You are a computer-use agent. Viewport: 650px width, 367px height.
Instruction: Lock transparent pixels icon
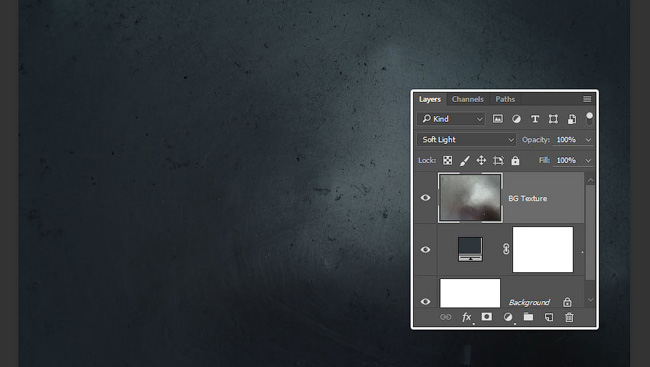[447, 160]
